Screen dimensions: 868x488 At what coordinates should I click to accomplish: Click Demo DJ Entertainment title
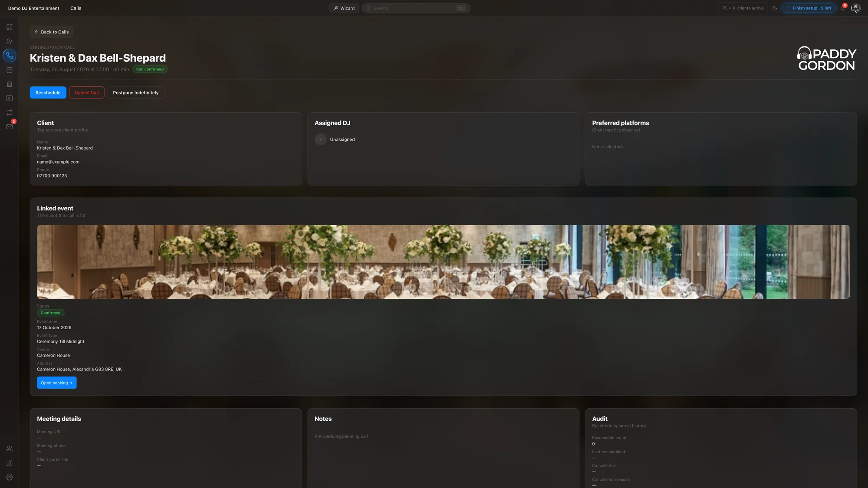tap(34, 8)
